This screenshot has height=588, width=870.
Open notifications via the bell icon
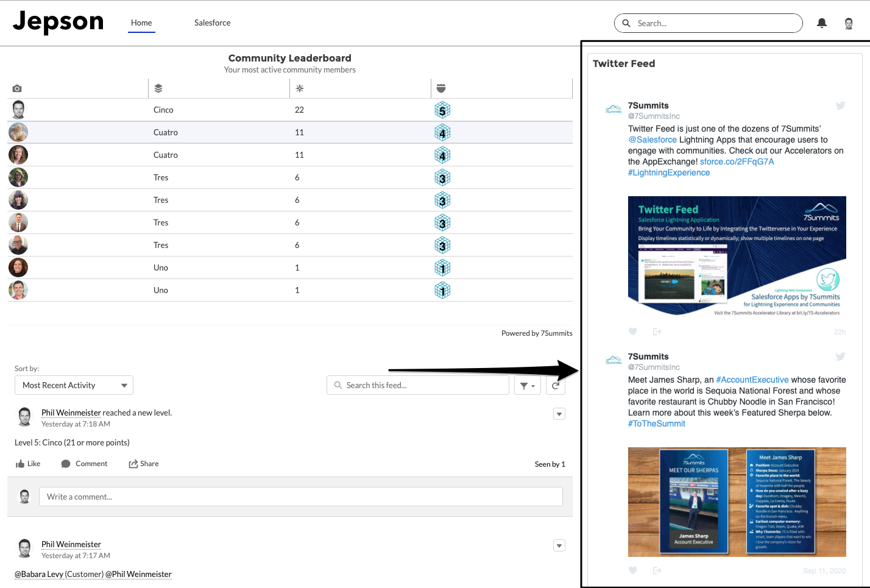click(821, 23)
